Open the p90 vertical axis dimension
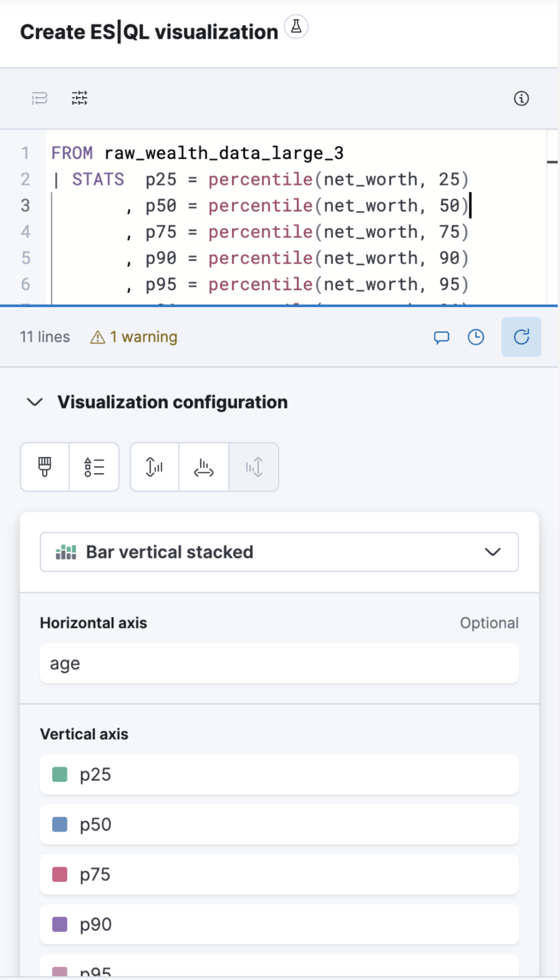 tap(279, 924)
